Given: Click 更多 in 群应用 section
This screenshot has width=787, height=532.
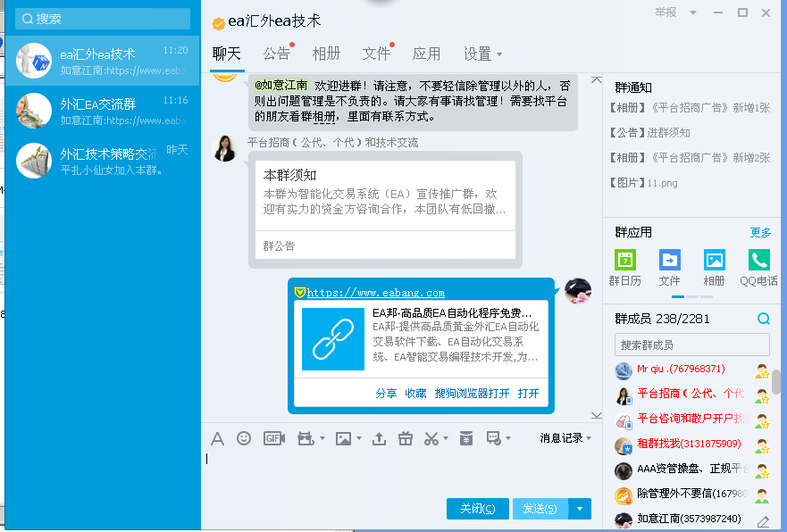Looking at the screenshot, I should coord(760,232).
